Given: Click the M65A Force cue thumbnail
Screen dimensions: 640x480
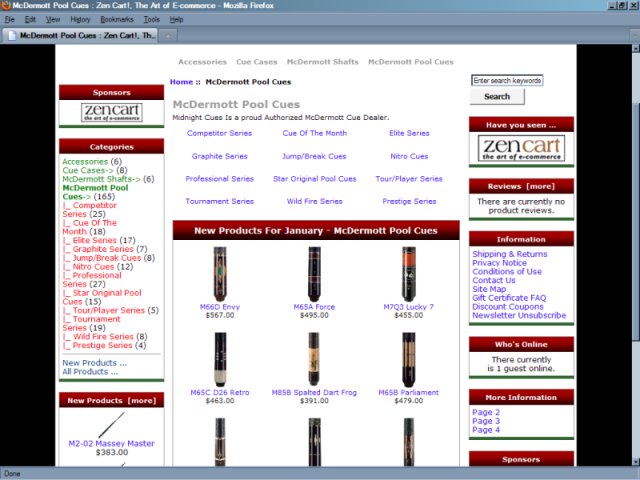Looking at the screenshot, I should pos(314,274).
